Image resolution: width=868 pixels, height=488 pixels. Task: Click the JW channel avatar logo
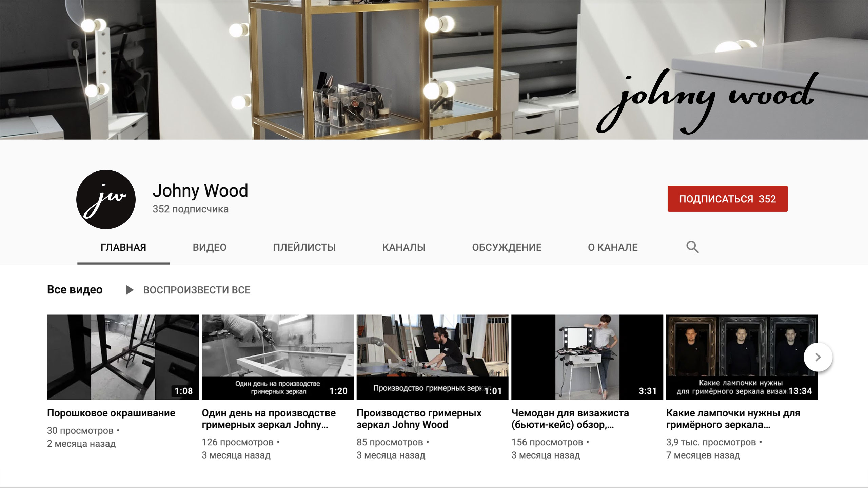(x=106, y=199)
